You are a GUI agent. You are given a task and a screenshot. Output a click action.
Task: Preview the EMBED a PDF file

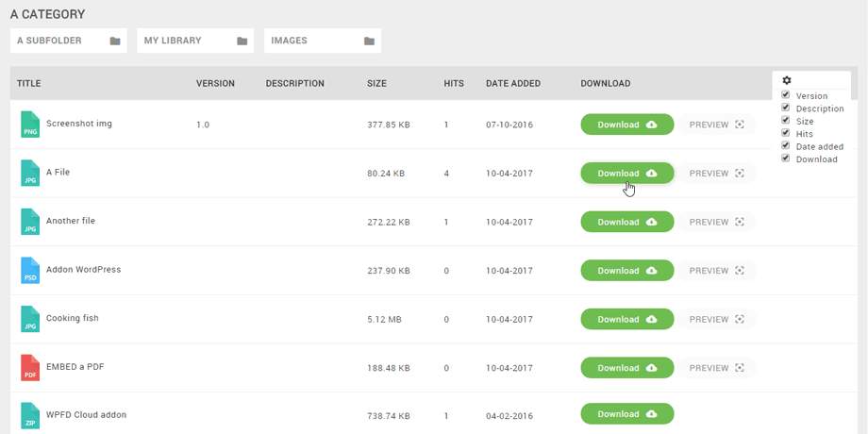tap(717, 368)
